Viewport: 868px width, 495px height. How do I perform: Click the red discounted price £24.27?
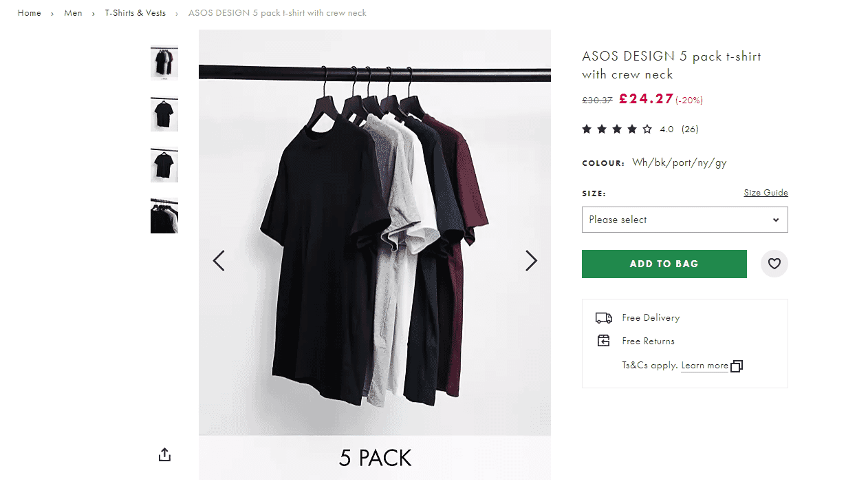[x=647, y=98]
